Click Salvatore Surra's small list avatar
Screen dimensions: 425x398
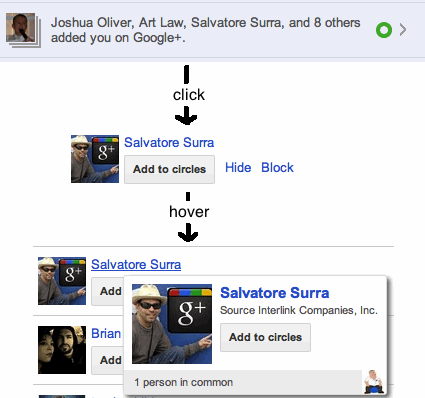(x=62, y=281)
